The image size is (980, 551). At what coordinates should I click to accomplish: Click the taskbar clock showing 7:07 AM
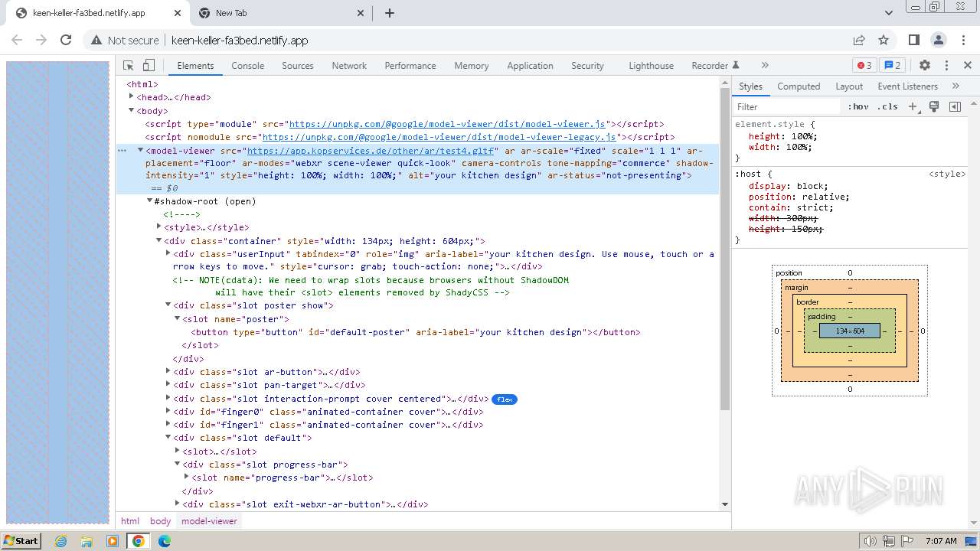click(941, 541)
